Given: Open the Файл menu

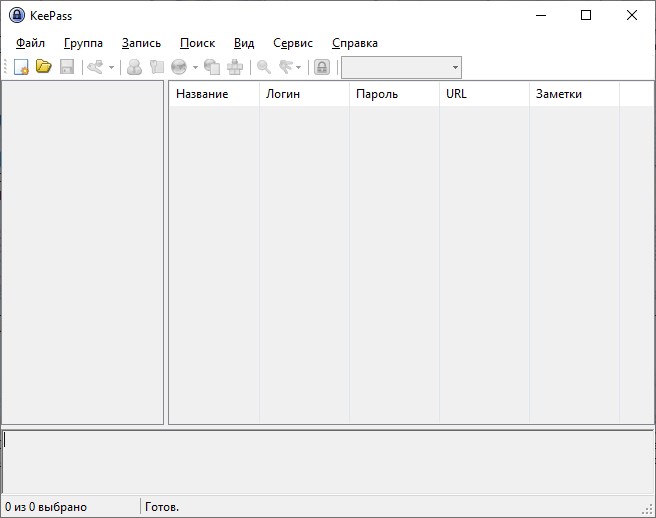Looking at the screenshot, I should click(30, 43).
